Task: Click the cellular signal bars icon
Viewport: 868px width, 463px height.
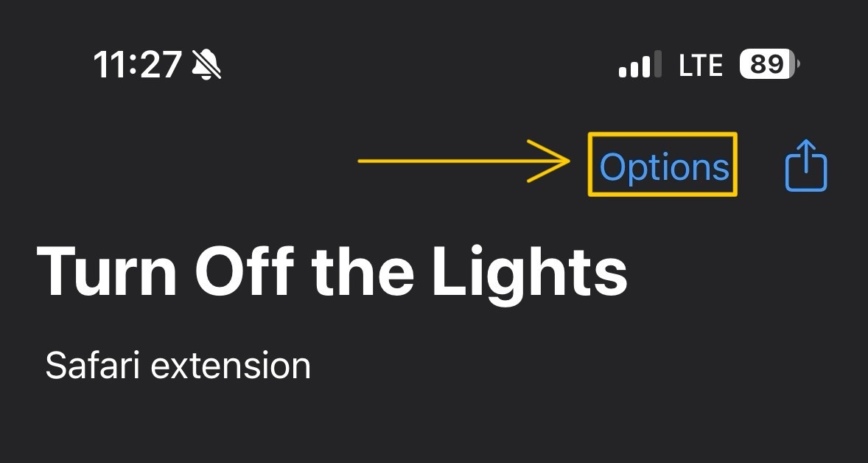Action: coord(640,63)
